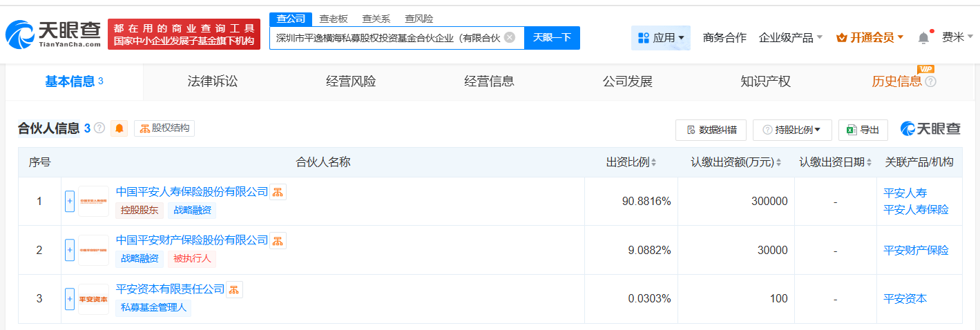Click the orange bell alert icon
980x330 pixels.
point(119,128)
